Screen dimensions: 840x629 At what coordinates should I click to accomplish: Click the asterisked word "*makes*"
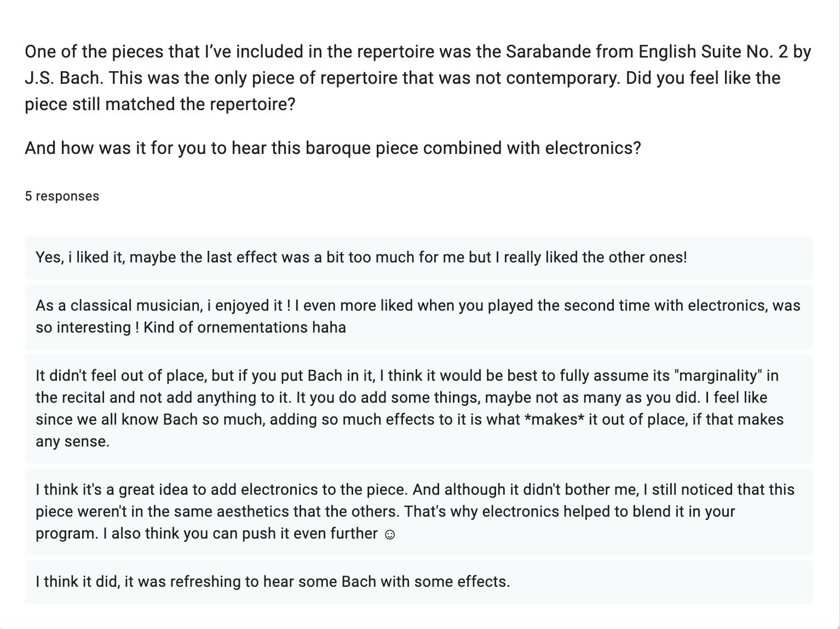coord(554,420)
